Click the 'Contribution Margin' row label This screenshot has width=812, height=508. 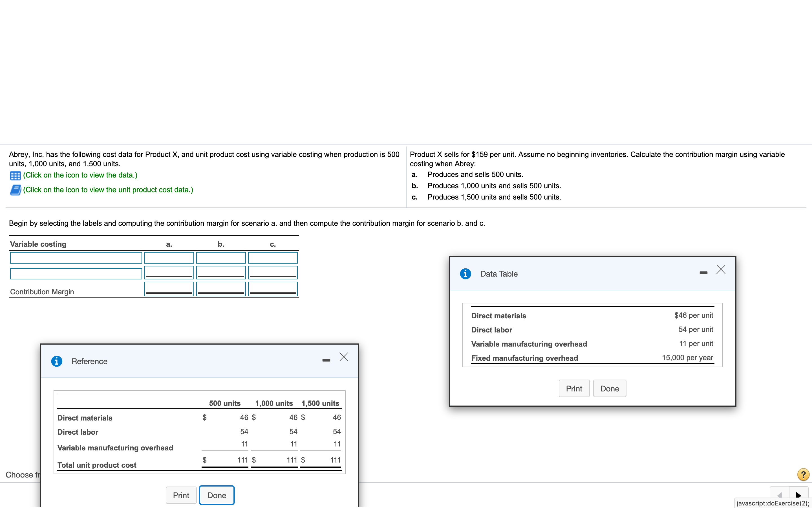coord(42,292)
